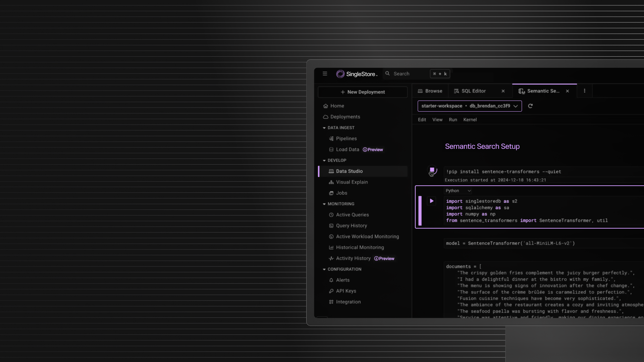Open the Kernel menu
Image resolution: width=644 pixels, height=362 pixels.
(470, 120)
